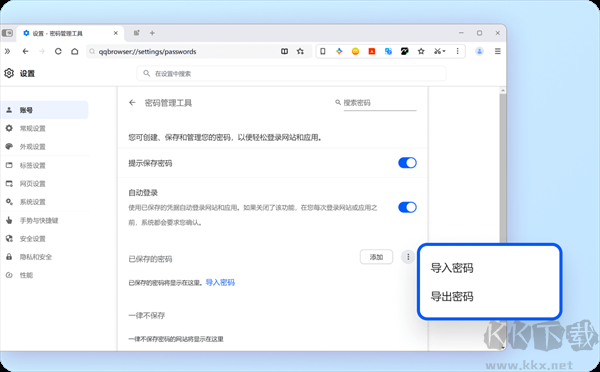Image resolution: width=600 pixels, height=372 pixels.
Task: Click the 已保存的密码 section heading
Action: [x=150, y=259]
